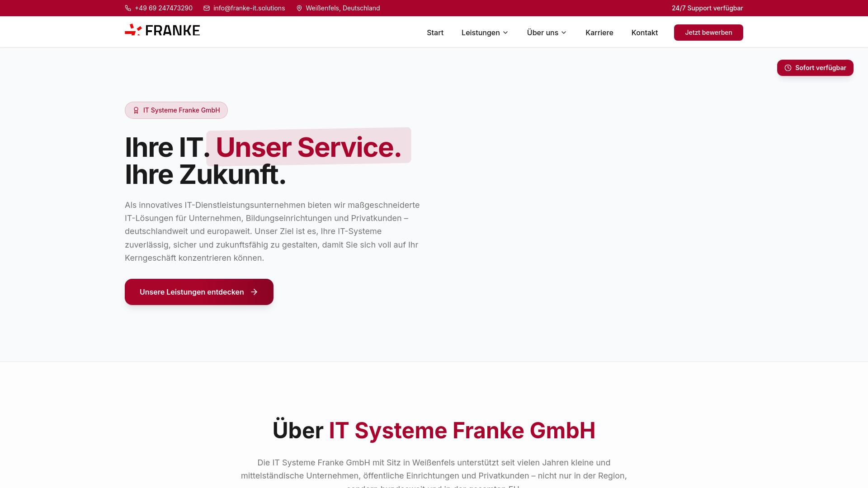This screenshot has width=868, height=488.
Task: Click the clock icon in Sofort verfügbar badge
Action: click(788, 68)
